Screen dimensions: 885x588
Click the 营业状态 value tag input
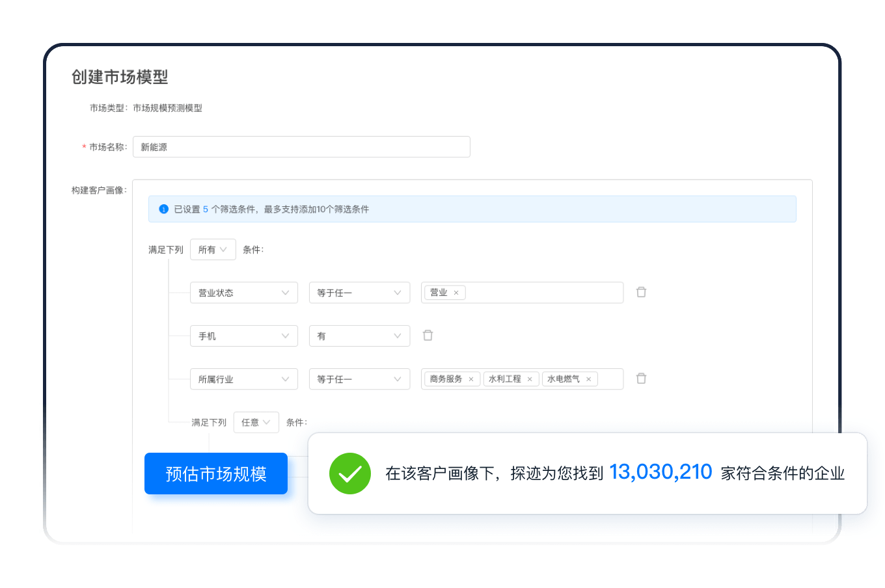(523, 293)
